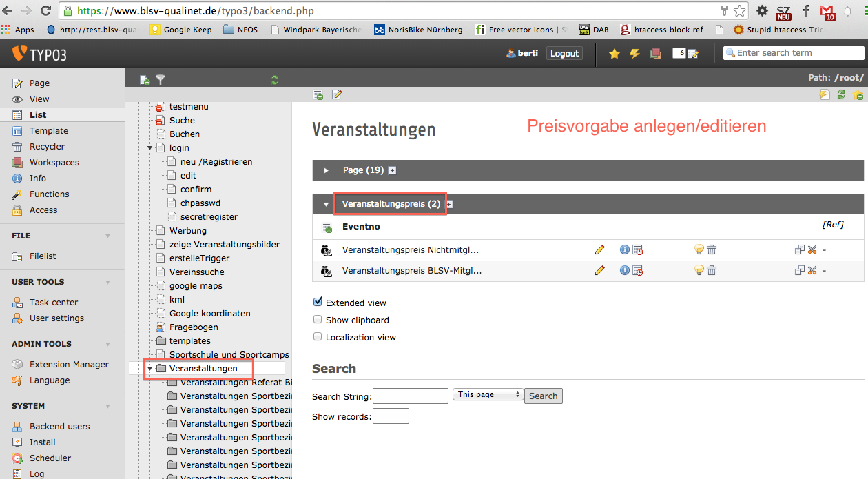Screen dimensions: 868x479
Task: Click pencil edit icon for Veranstaltungspreis Nichtmitgl row
Action: [599, 250]
